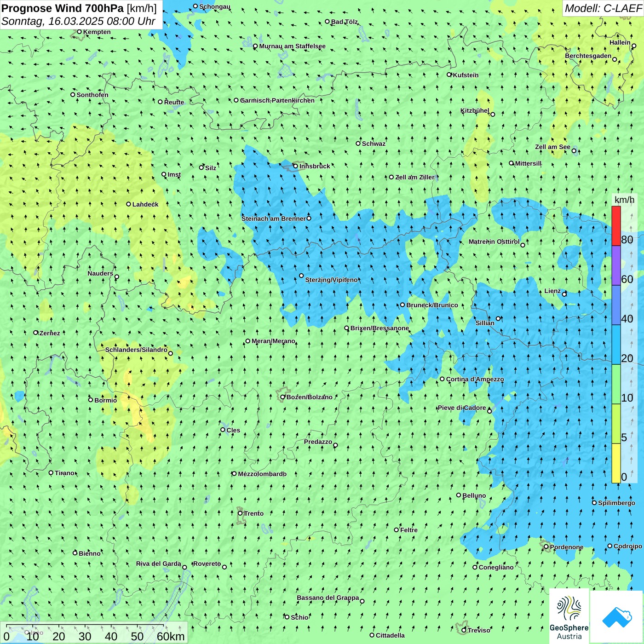644x644 pixels.
Task: Click the red 80 km/h legend segment
Action: [616, 226]
